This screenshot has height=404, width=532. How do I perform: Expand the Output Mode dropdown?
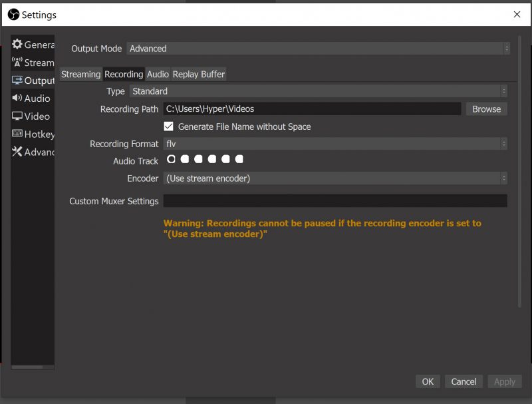(x=318, y=49)
